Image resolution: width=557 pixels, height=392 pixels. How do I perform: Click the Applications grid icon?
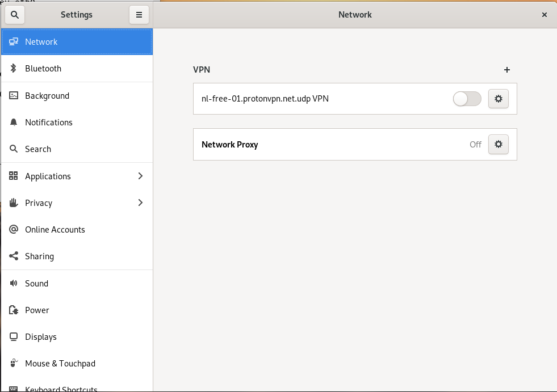click(x=14, y=176)
